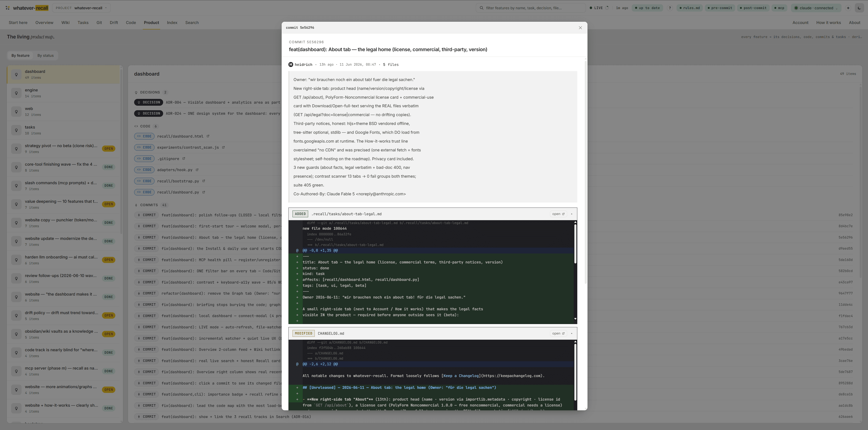This screenshot has width=868, height=430.
Task: Open external link for experiments/contrast_scan.js
Action: [x=223, y=147]
